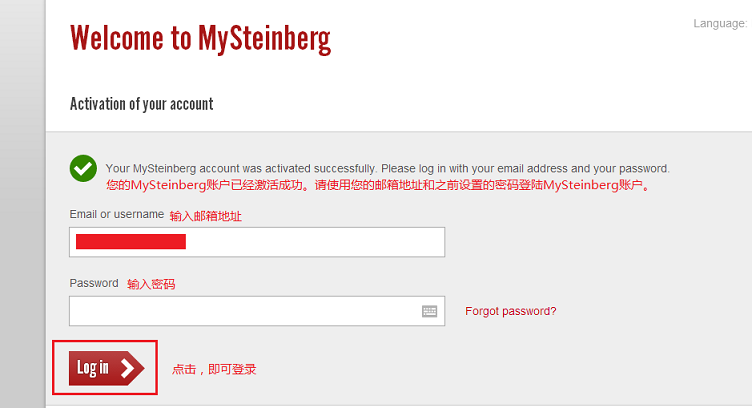Click the Activation of your account heading
752x408 pixels.
coord(141,104)
